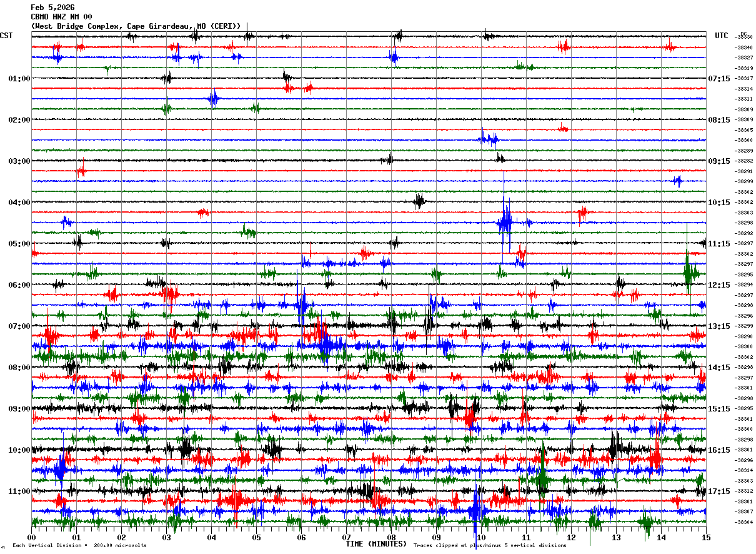Image resolution: width=756 pixels, height=554 pixels.
Task: Click the '01:00' CST time label
Action: pyautogui.click(x=19, y=79)
